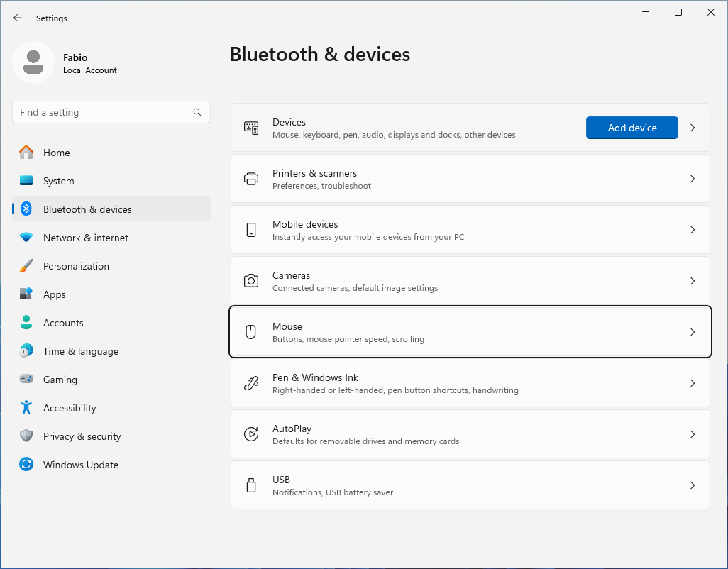
Task: Click the Find a setting search box
Action: coord(111,112)
